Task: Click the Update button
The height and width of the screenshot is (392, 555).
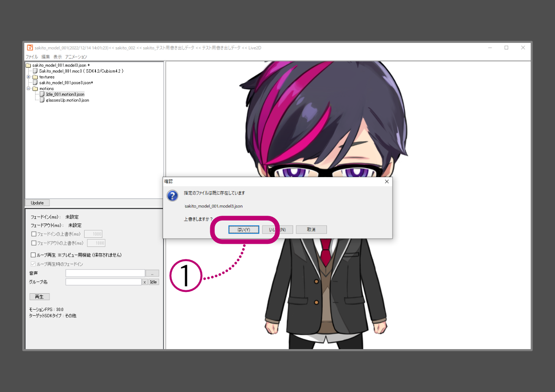Action: click(37, 203)
